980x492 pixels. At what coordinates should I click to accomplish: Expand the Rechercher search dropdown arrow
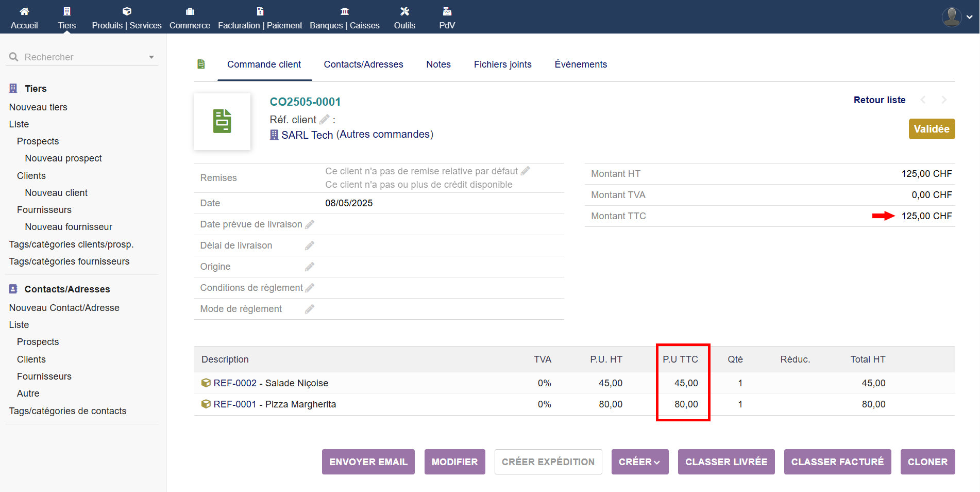tap(151, 57)
